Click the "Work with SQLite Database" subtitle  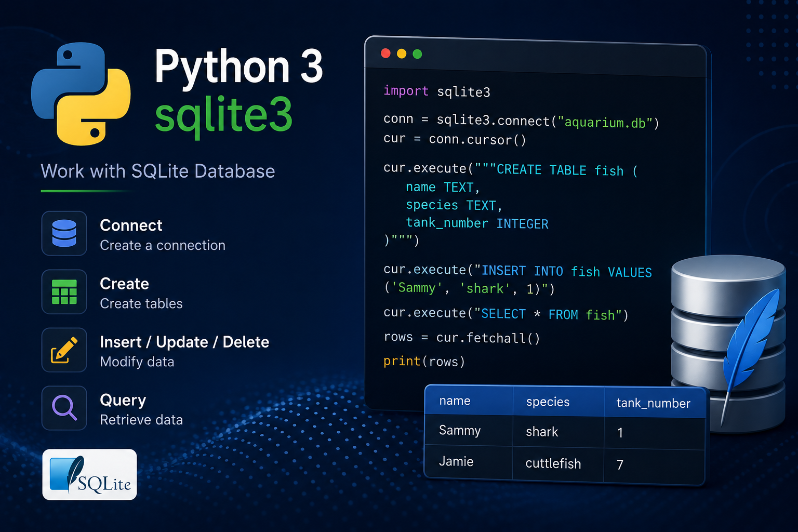[x=158, y=171]
